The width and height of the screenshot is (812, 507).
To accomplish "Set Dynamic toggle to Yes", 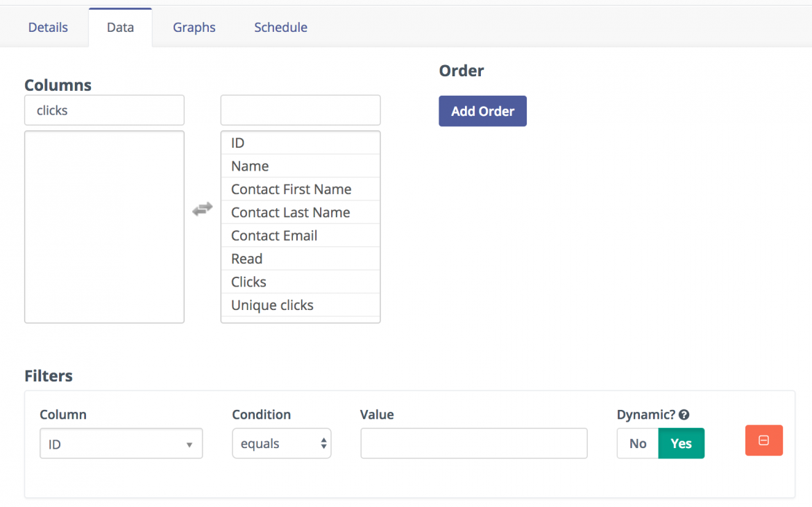I will coord(681,444).
